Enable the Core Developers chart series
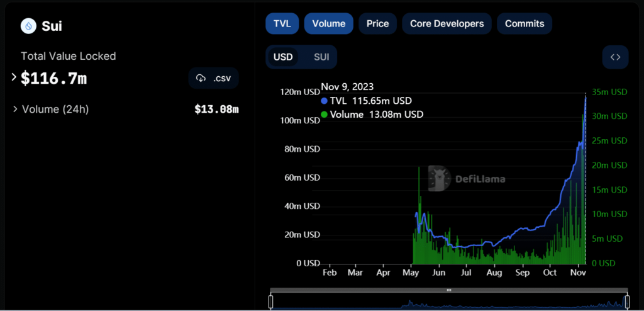The height and width of the screenshot is (311, 644). [447, 24]
